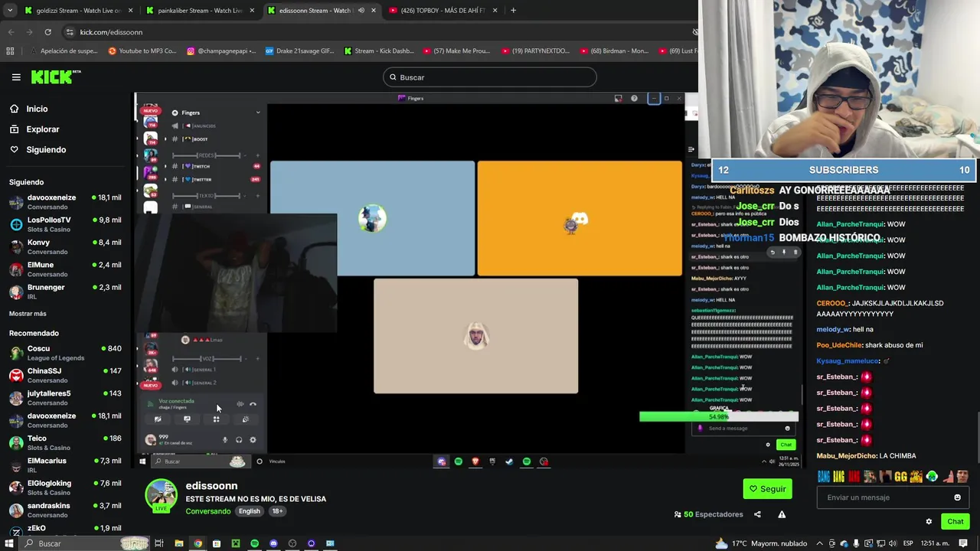Viewport: 980px width, 551px height.
Task: Open the browser apps grid icon
Action: pos(10,51)
